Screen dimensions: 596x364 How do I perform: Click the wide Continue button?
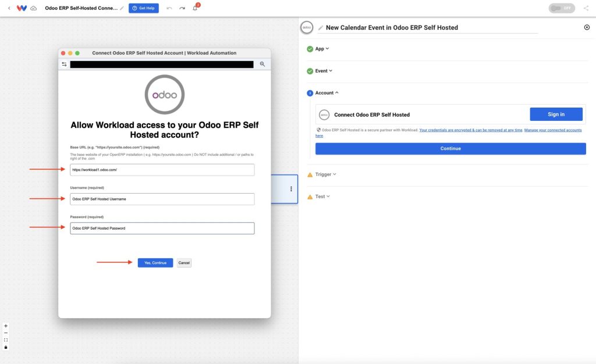pos(450,148)
